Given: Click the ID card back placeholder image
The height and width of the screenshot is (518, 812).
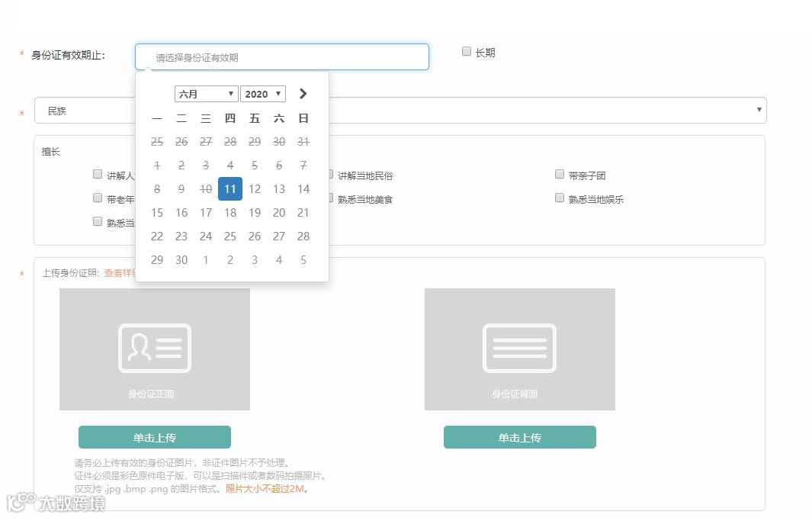Looking at the screenshot, I should coord(520,349).
